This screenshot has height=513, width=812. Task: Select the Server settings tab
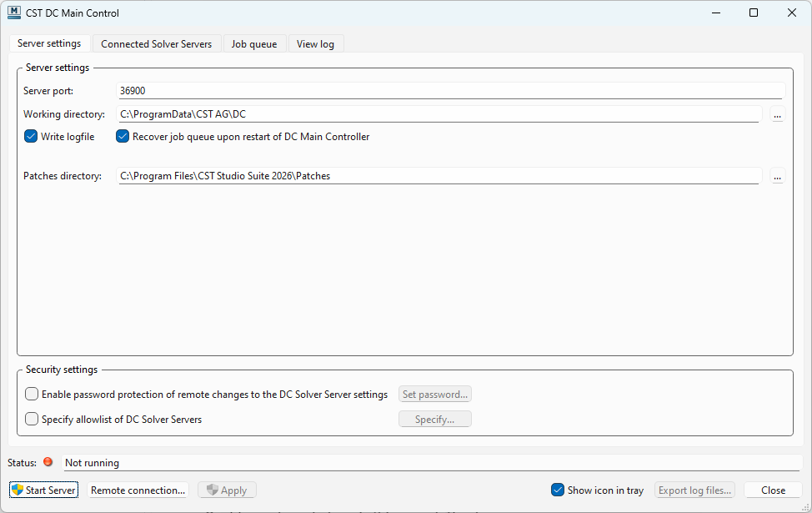[x=49, y=43]
